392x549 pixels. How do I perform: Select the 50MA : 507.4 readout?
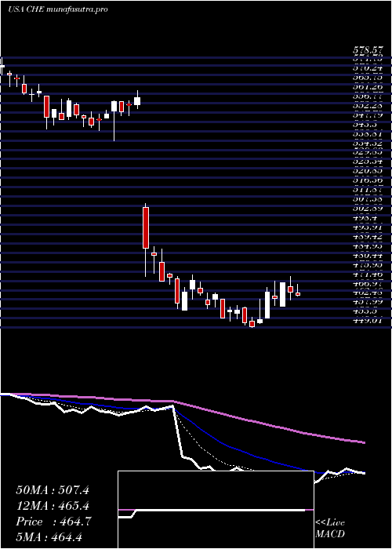tap(53, 490)
